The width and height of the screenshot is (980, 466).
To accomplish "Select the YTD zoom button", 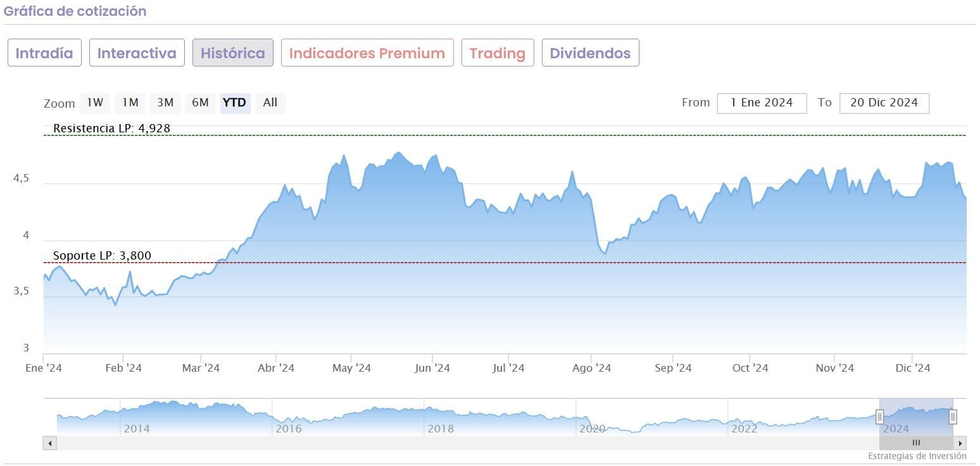I will click(x=235, y=103).
